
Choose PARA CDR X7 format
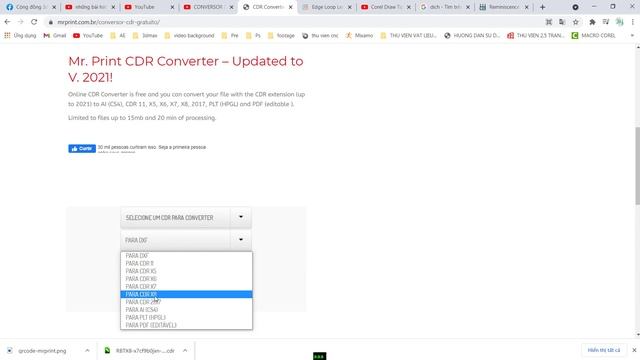[187, 287]
